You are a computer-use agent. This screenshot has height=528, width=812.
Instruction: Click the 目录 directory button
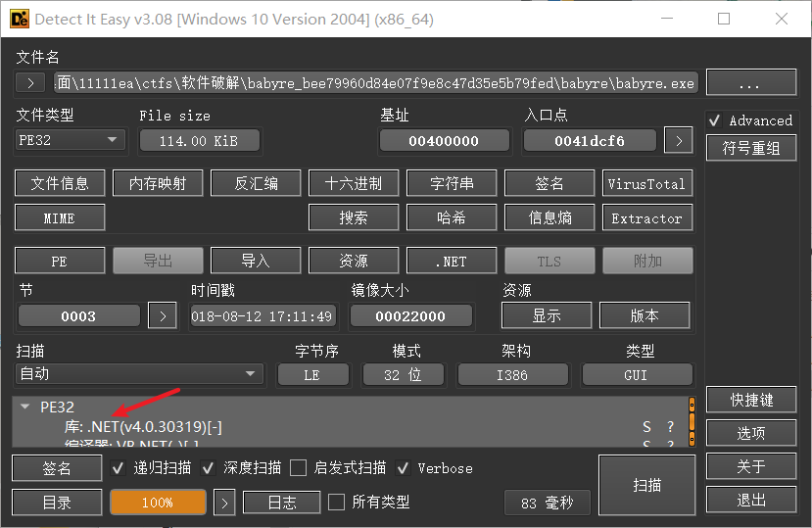(57, 503)
